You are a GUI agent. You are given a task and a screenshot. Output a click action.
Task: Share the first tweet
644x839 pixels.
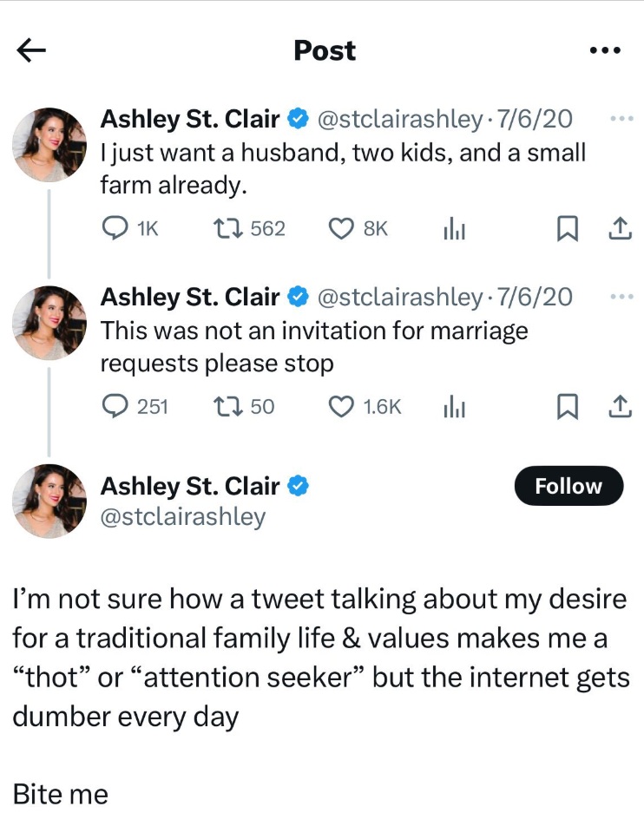click(x=621, y=228)
